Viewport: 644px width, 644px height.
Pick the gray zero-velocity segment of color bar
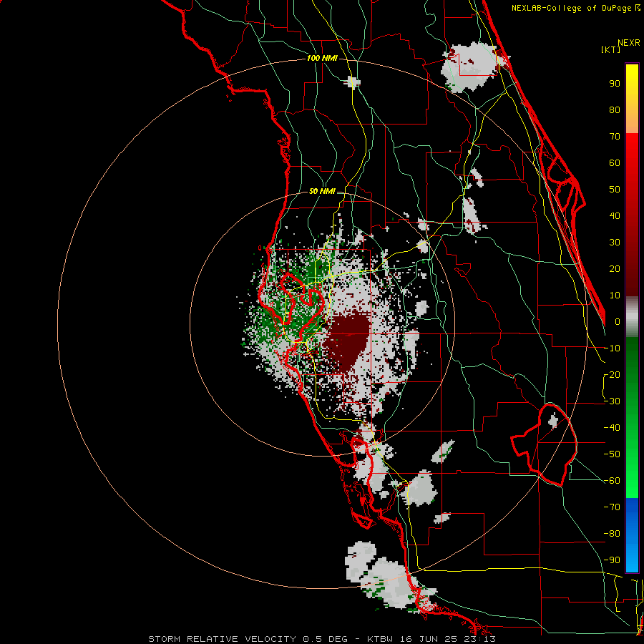click(632, 316)
